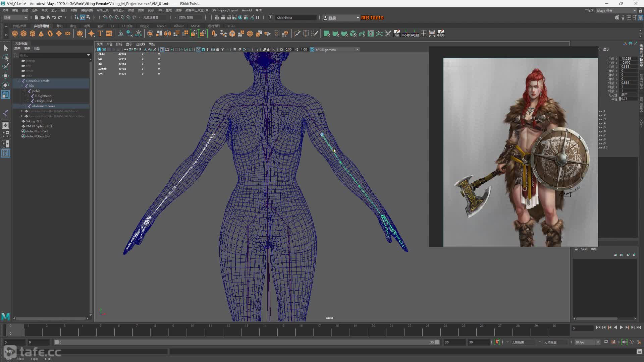Open the 登录 sign-in dropdown
This screenshot has height=362, width=644.
(341, 18)
